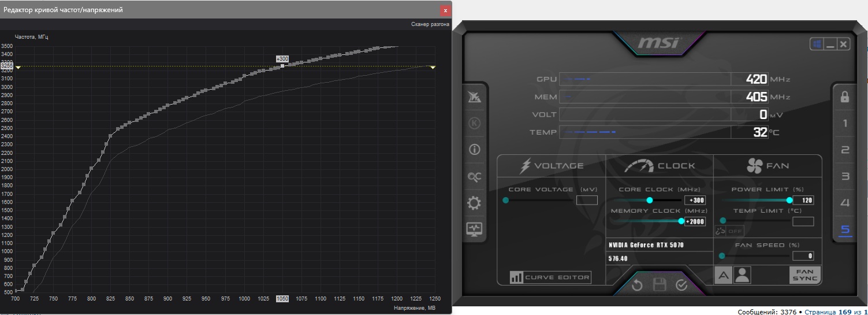868x315 pixels.
Task: Click the Power Limit slider handle
Action: point(789,200)
